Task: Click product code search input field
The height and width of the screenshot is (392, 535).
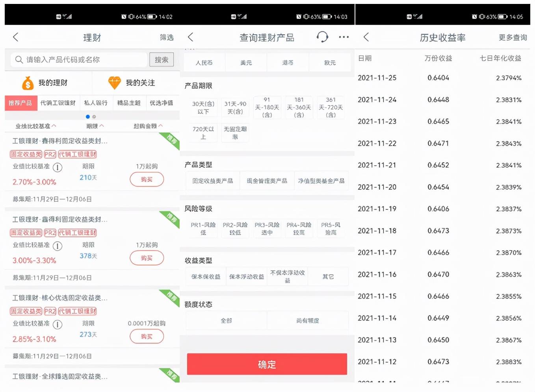Action: click(x=79, y=59)
